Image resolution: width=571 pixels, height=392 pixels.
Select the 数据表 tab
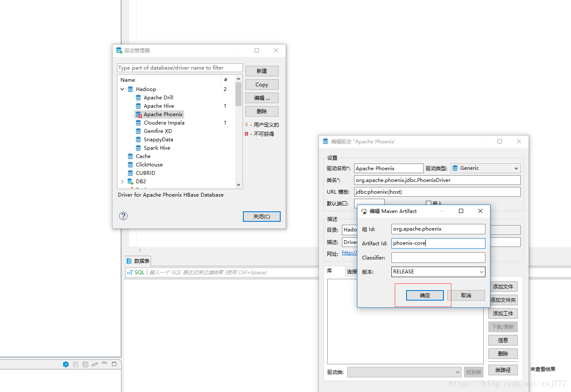point(137,261)
